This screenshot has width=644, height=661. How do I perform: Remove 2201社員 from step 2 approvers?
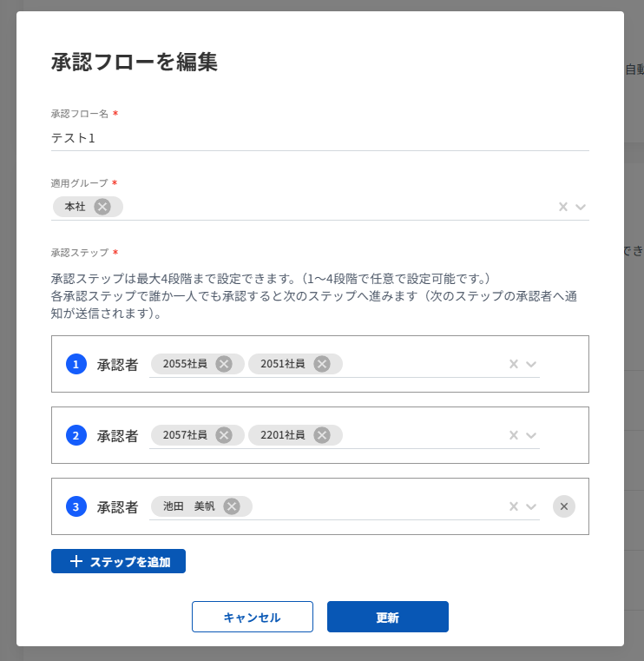[322, 435]
